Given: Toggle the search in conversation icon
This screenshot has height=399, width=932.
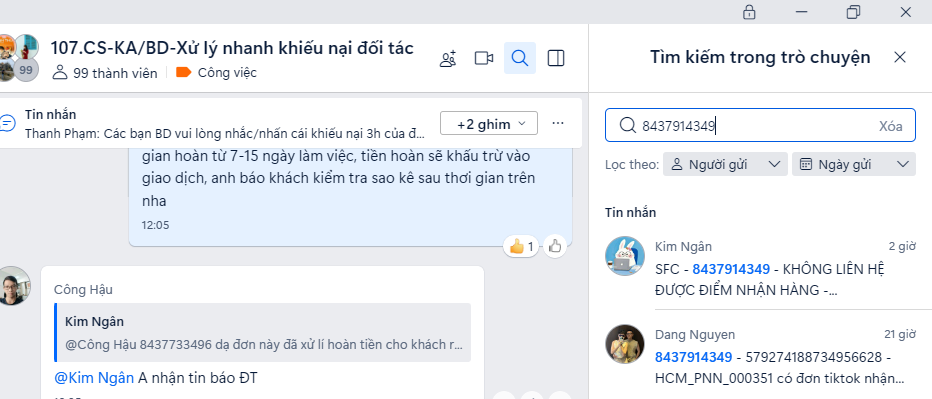Looking at the screenshot, I should tap(520, 58).
